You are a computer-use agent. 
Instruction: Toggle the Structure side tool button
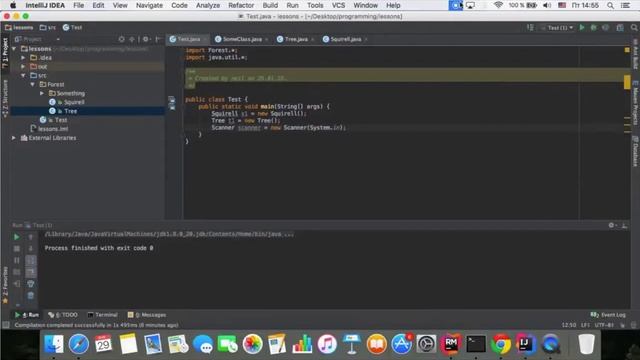tap(5, 99)
